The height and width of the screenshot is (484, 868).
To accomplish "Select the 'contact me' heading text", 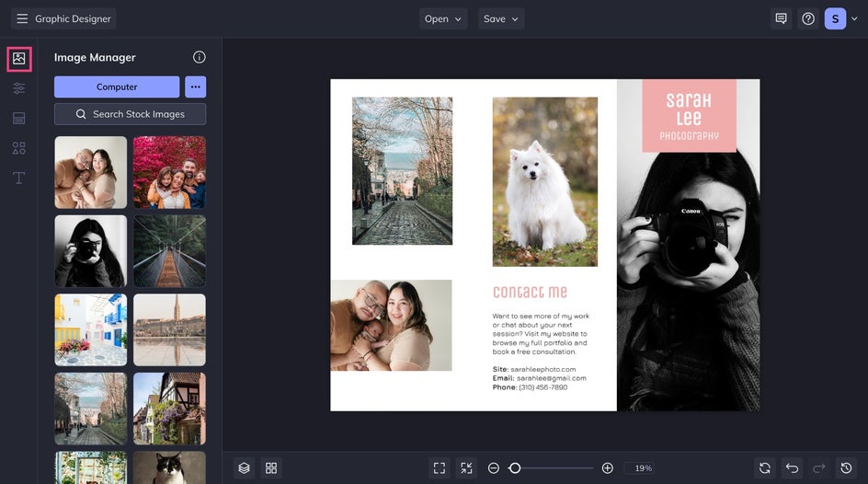I will pos(531,292).
